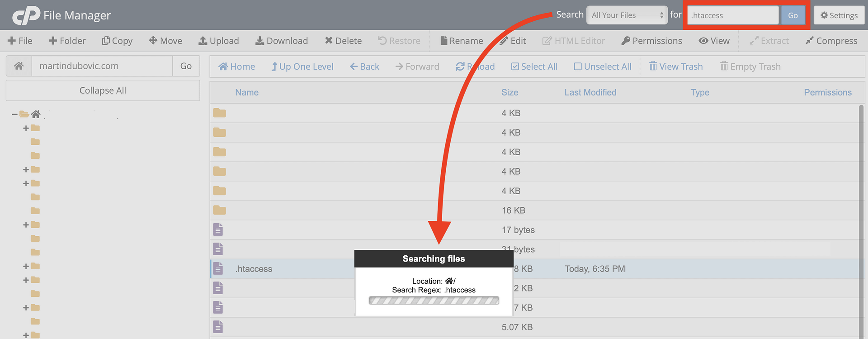
Task: Sort files by Last Modified column
Action: (x=590, y=92)
